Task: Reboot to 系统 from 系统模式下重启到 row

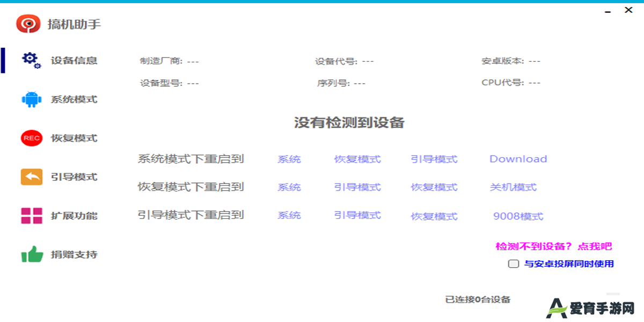Action: pos(289,159)
